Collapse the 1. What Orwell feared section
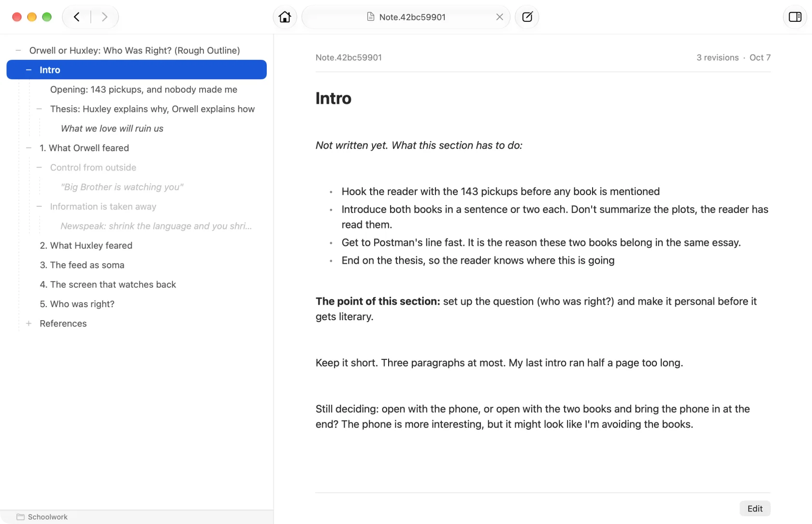 tap(29, 148)
